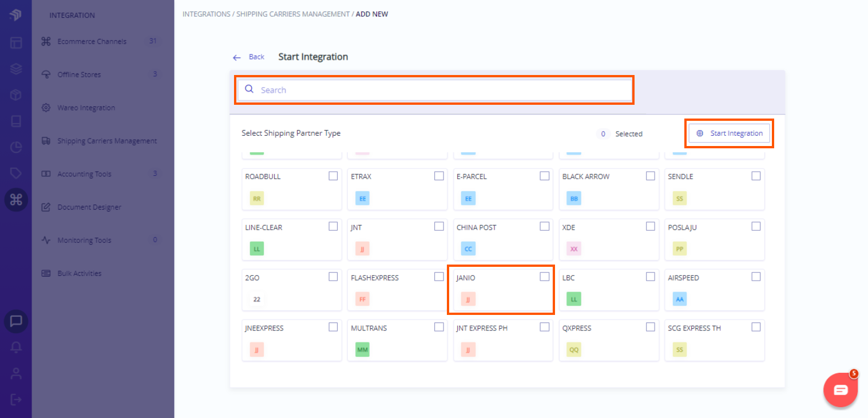This screenshot has height=418, width=868.
Task: Click the POSLAJU carrier name
Action: point(682,227)
